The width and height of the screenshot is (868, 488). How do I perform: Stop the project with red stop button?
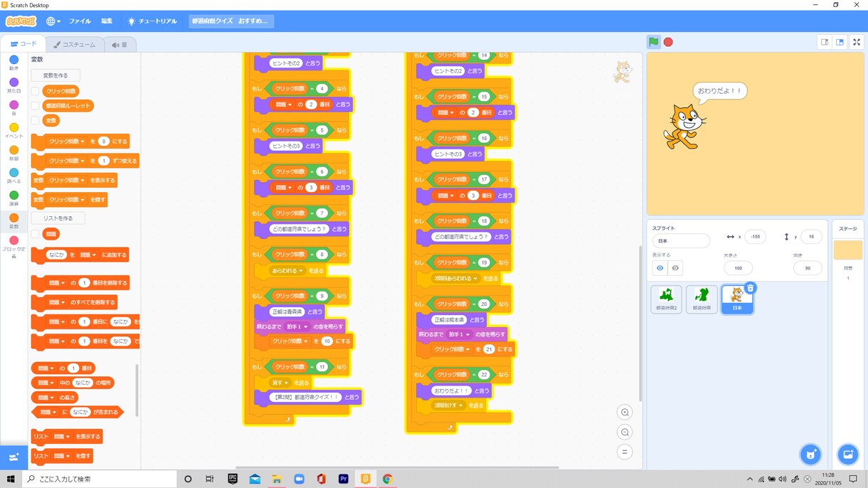[668, 42]
